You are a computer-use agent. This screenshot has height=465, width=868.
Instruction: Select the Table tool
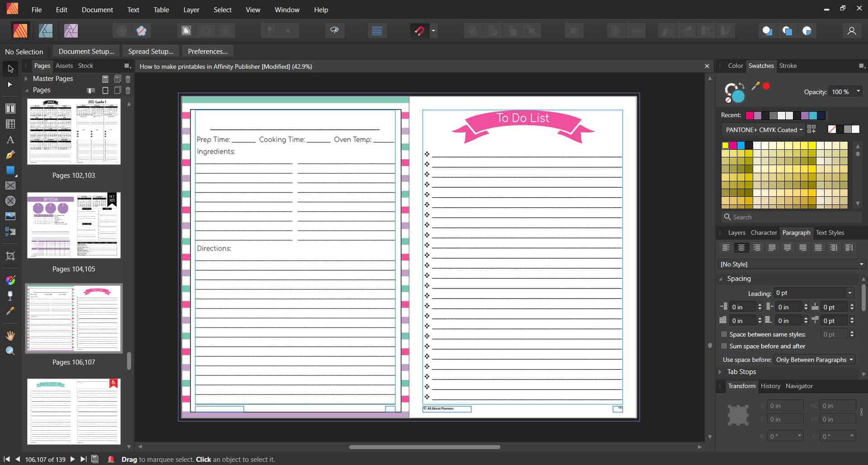[10, 124]
